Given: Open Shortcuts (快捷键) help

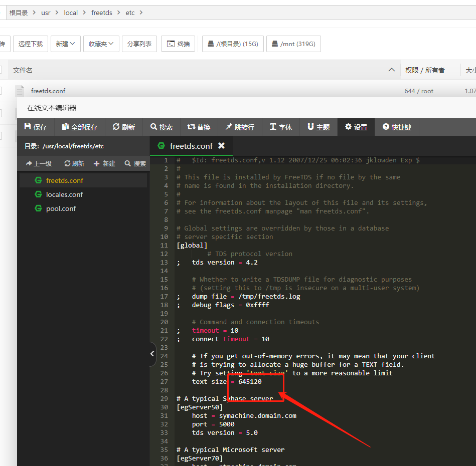Looking at the screenshot, I should (397, 127).
